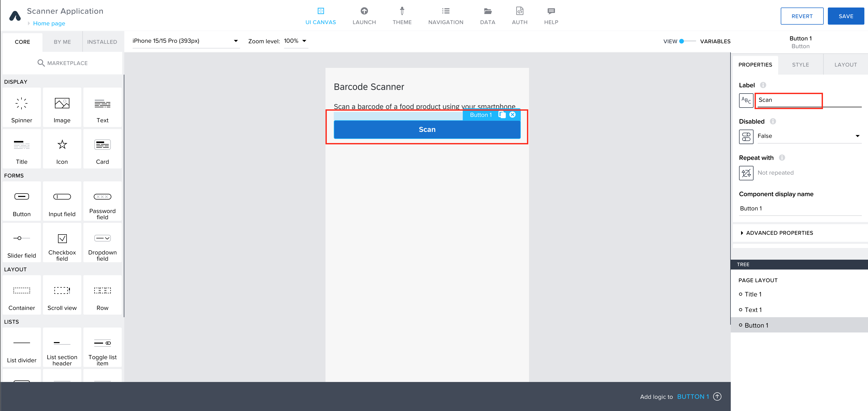Screen dimensions: 868x411
Task: Open the Launch section icon
Action: [364, 11]
